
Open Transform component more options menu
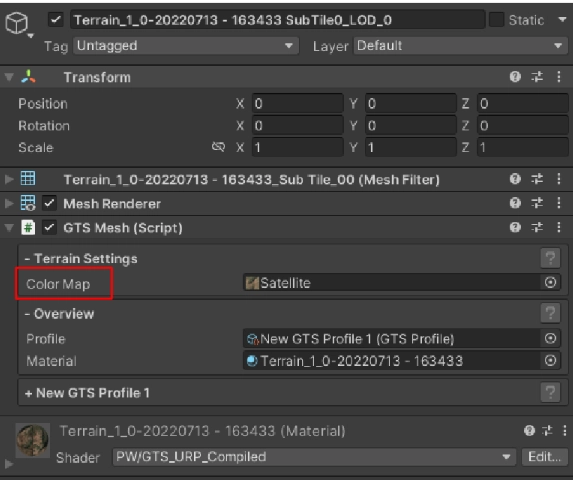tap(559, 77)
